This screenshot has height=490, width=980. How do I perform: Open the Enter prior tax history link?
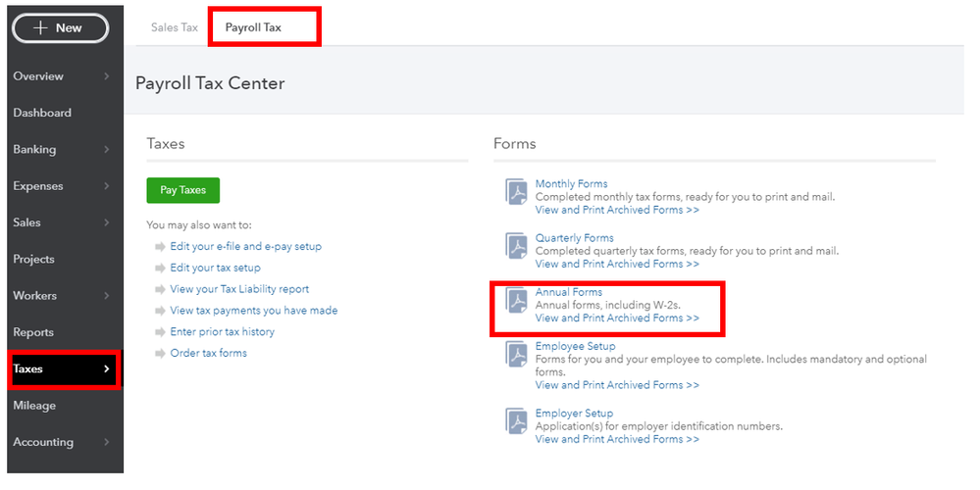point(222,332)
